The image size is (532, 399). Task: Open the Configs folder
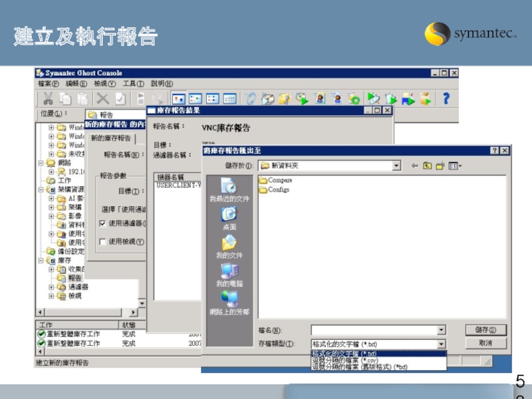click(x=274, y=190)
